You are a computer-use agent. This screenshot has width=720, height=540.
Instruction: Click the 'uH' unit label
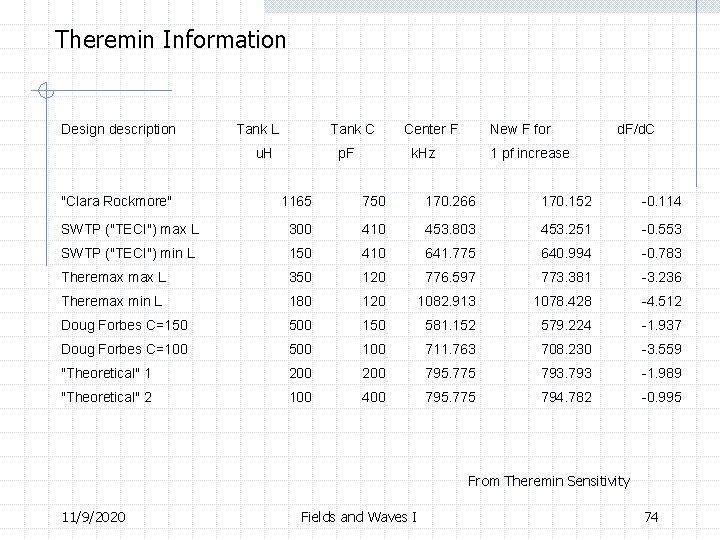click(x=264, y=153)
